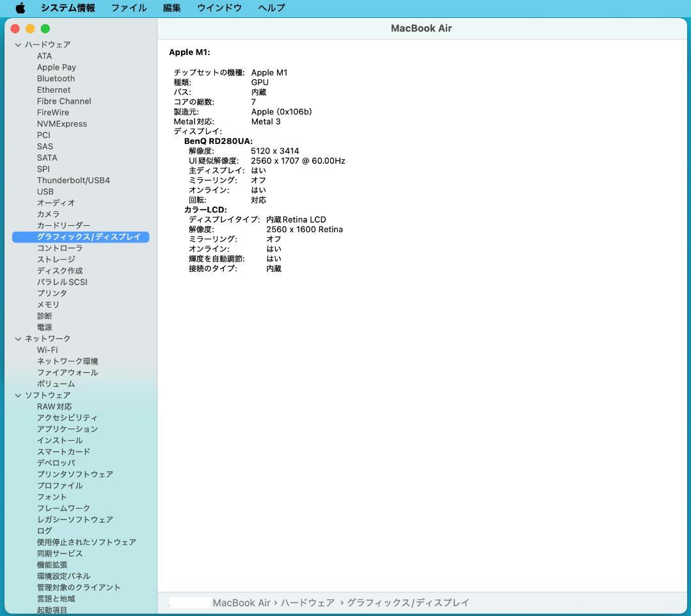691x616 pixels.
Task: Select 電源 to view power info
Action: [x=48, y=327]
